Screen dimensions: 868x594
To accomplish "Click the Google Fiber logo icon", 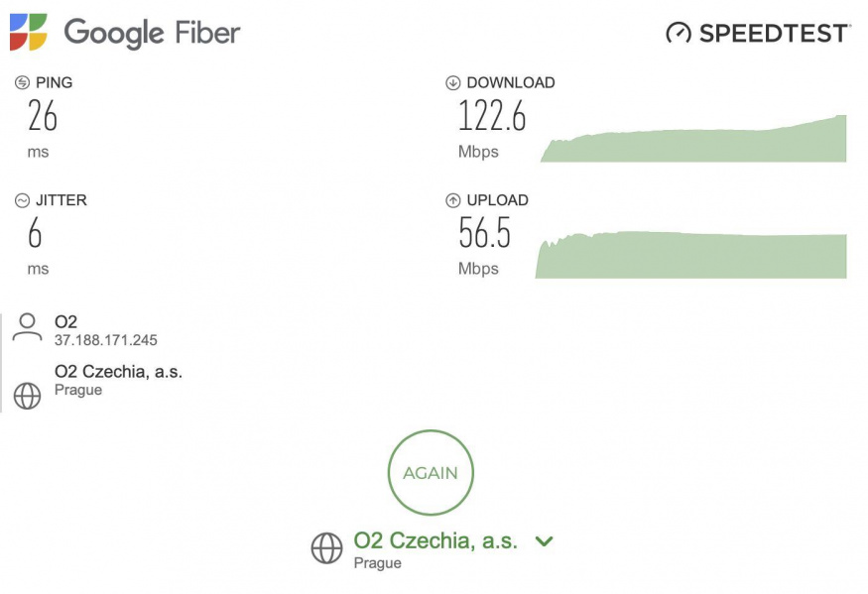I will (28, 33).
